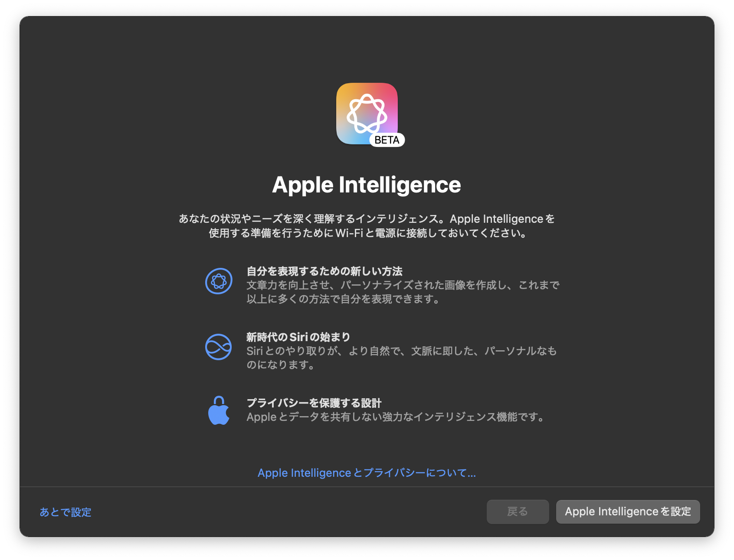Click the description starting Siriとのやり取りが
Screen dimensions: 734x560
tap(401, 351)
